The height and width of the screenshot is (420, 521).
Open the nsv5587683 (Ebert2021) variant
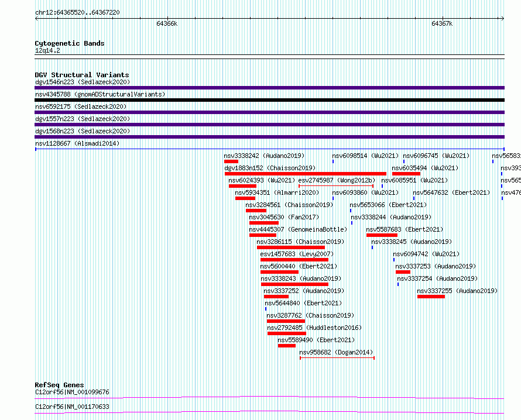405,229
